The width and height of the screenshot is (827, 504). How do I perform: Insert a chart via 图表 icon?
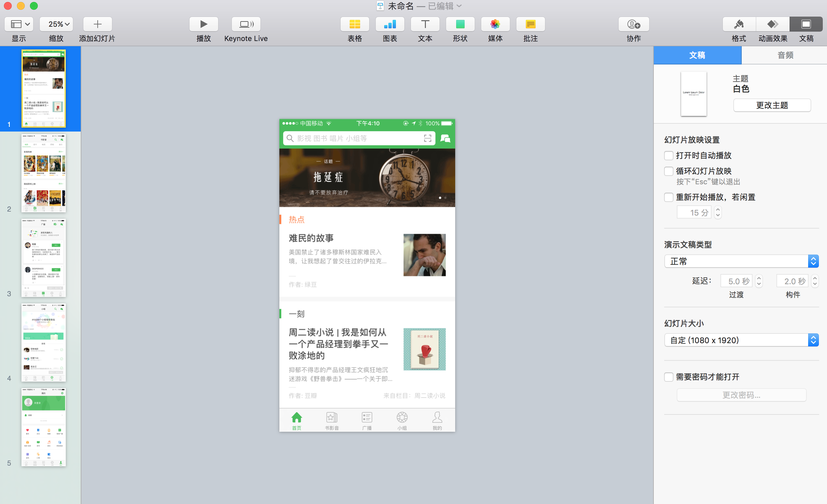point(390,24)
